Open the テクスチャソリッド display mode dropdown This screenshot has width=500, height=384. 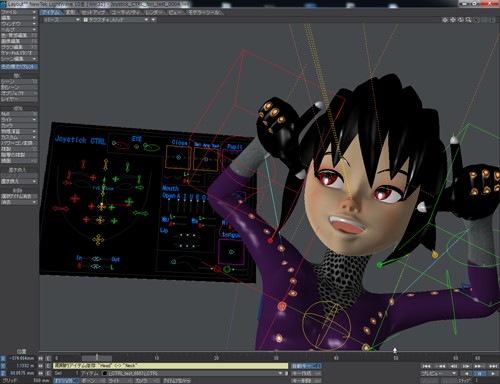click(x=116, y=20)
